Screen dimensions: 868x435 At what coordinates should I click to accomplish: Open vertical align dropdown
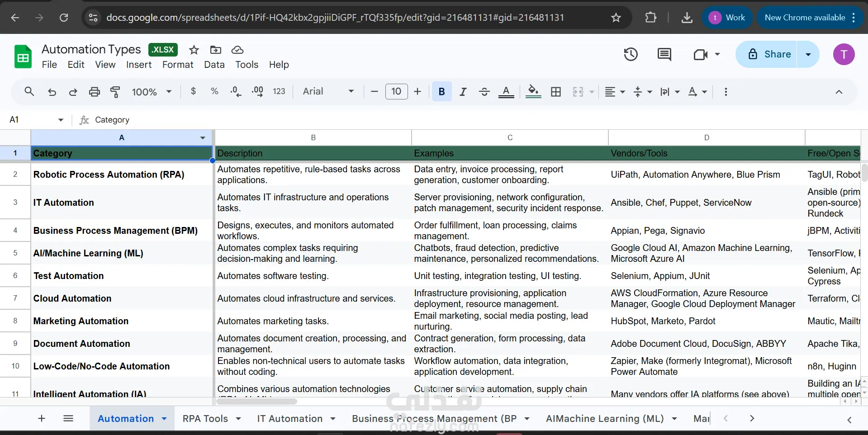[x=643, y=92]
